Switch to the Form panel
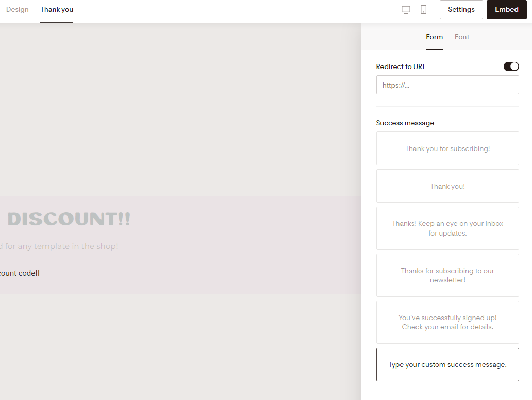Image resolution: width=532 pixels, height=400 pixels. (435, 37)
